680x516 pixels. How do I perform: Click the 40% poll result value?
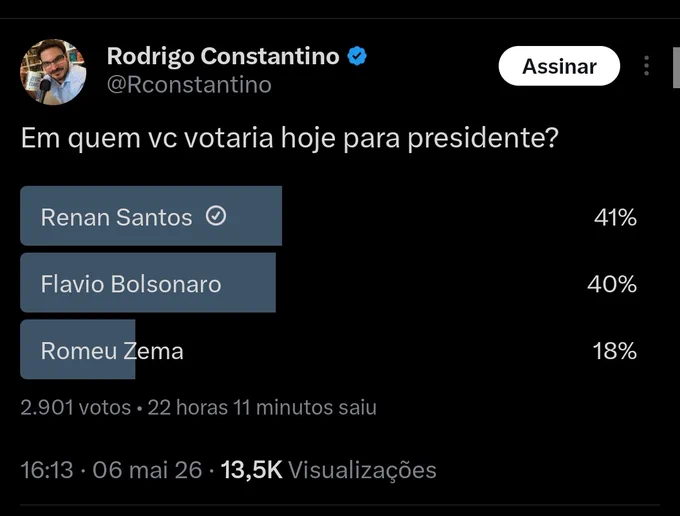[612, 284]
